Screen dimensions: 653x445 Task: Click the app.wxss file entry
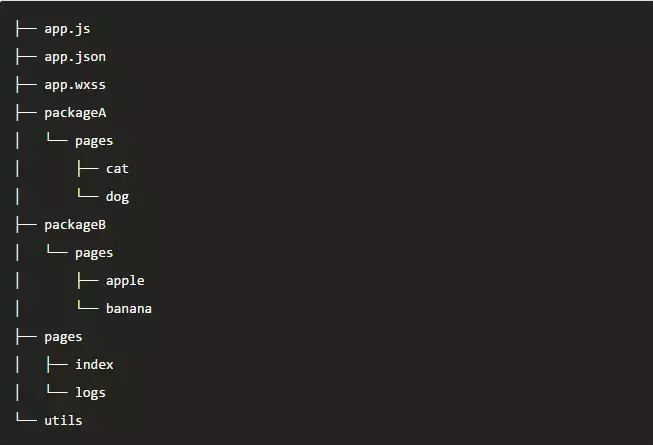coord(75,85)
